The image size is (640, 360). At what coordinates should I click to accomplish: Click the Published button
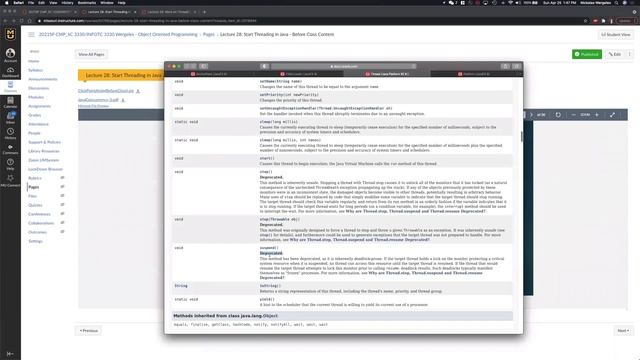click(x=587, y=54)
